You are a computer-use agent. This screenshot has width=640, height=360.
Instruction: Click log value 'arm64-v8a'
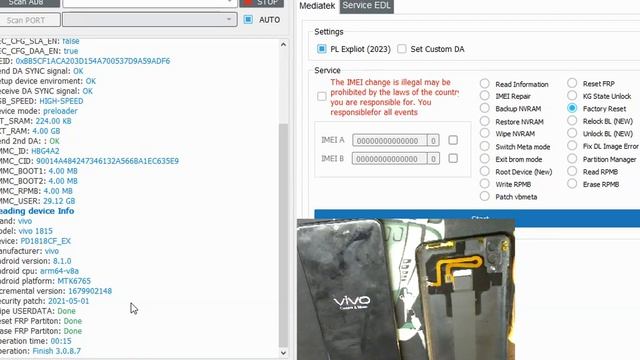[60, 271]
